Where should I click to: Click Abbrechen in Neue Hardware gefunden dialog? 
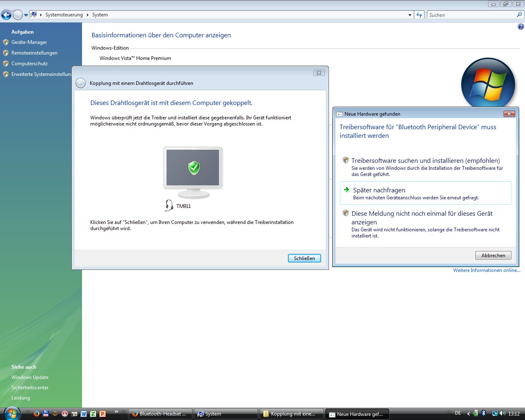(493, 256)
